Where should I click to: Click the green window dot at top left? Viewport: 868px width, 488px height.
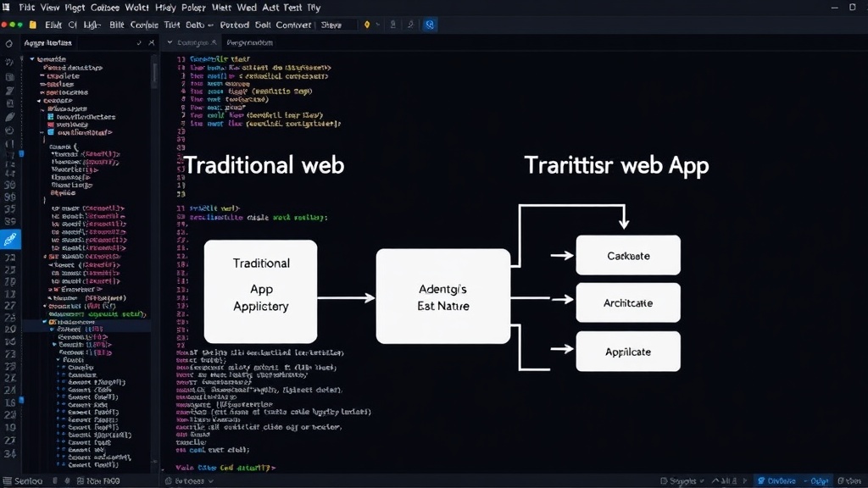pos(20,25)
